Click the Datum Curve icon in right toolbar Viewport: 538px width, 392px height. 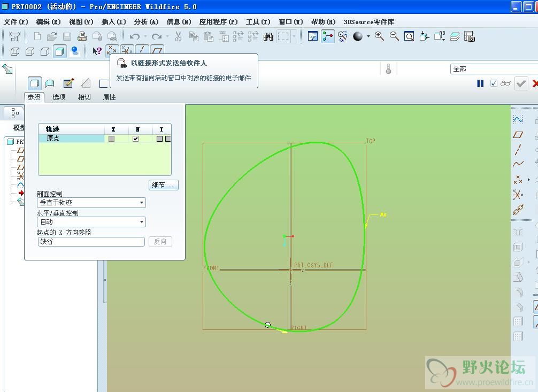click(518, 164)
